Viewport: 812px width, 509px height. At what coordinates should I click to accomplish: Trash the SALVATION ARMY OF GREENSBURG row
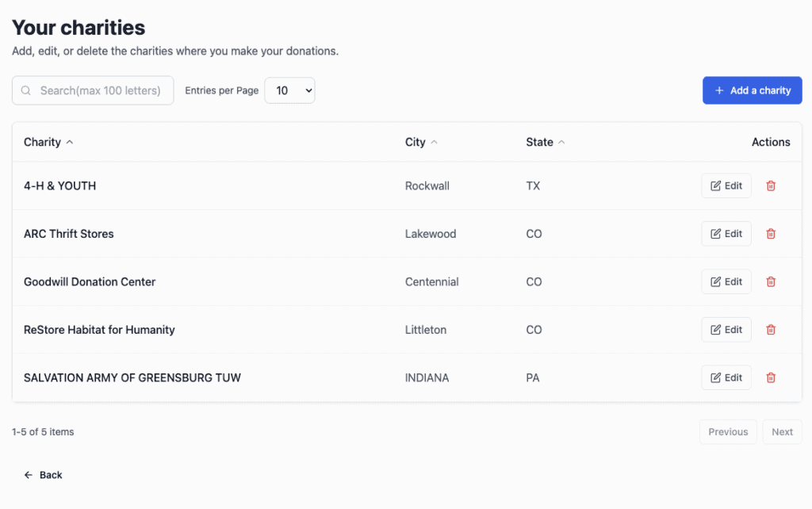[x=770, y=377]
